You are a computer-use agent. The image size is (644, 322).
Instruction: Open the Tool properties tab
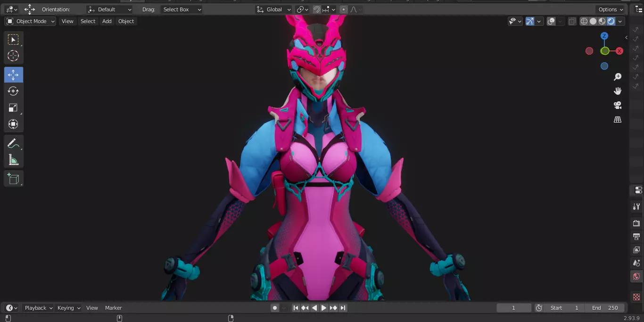pos(636,206)
